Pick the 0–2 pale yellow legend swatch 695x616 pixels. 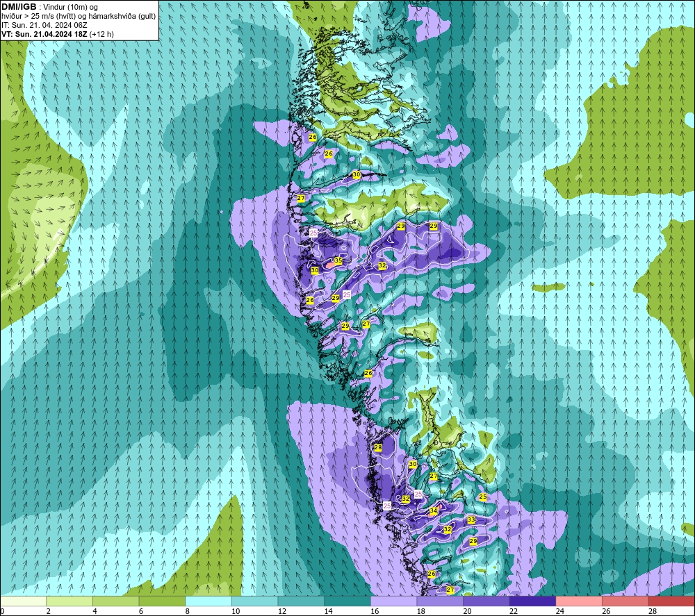click(23, 601)
